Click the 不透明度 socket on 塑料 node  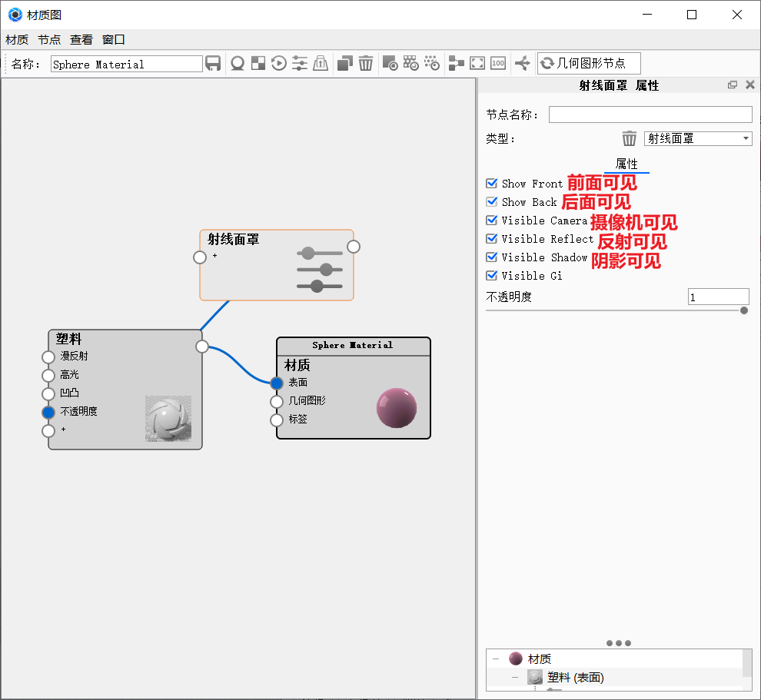(x=48, y=413)
